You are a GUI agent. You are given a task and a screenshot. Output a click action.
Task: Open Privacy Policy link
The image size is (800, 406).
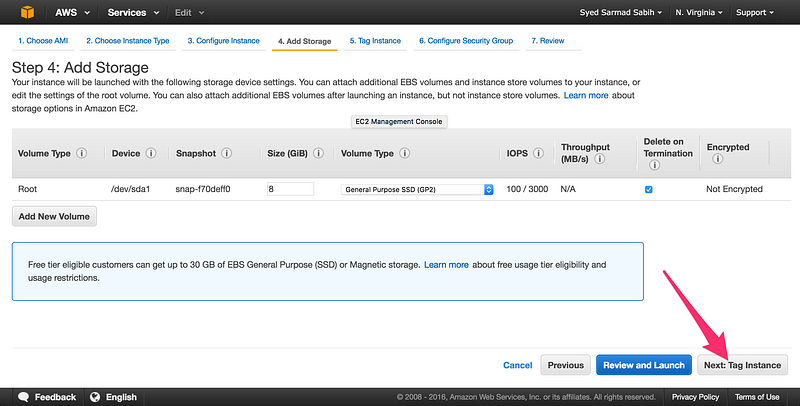pos(695,397)
